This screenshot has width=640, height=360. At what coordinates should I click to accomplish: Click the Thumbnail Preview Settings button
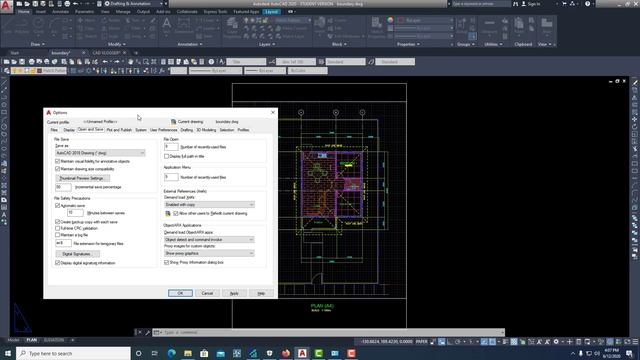tap(82, 178)
